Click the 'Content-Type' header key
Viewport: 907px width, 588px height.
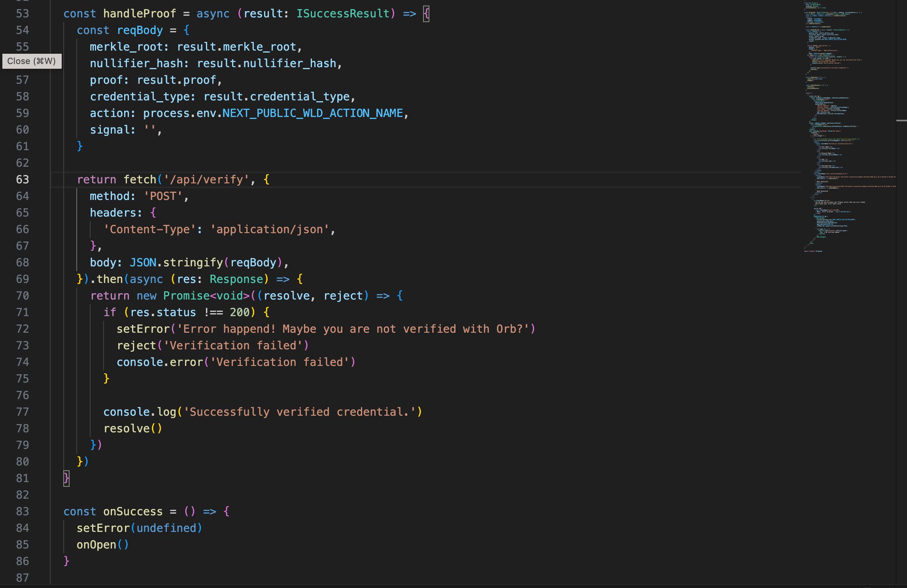point(150,229)
